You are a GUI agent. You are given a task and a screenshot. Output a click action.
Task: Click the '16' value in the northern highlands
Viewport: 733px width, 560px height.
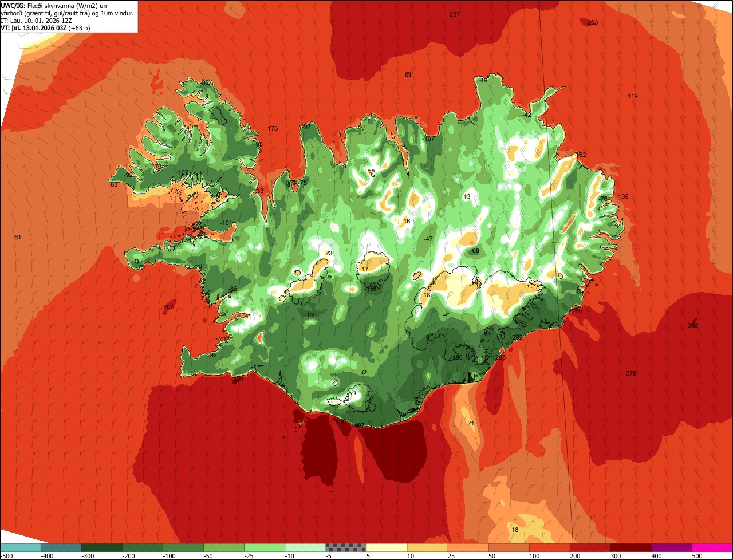coord(407,221)
